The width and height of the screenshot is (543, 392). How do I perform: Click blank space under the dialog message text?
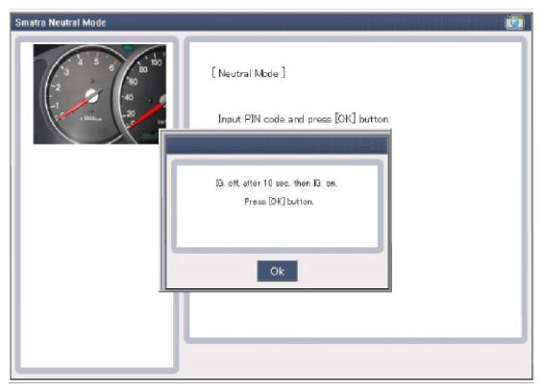tap(277, 227)
